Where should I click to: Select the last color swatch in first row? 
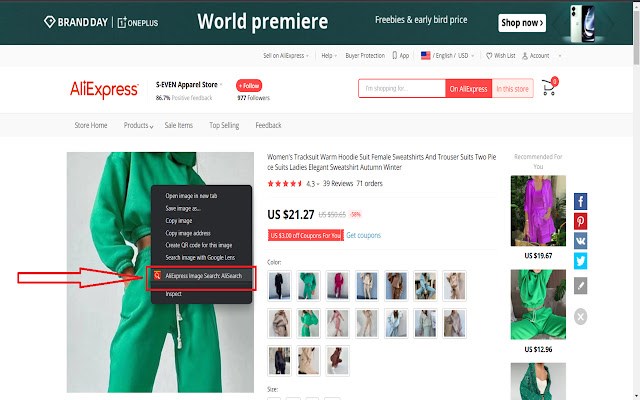(454, 285)
